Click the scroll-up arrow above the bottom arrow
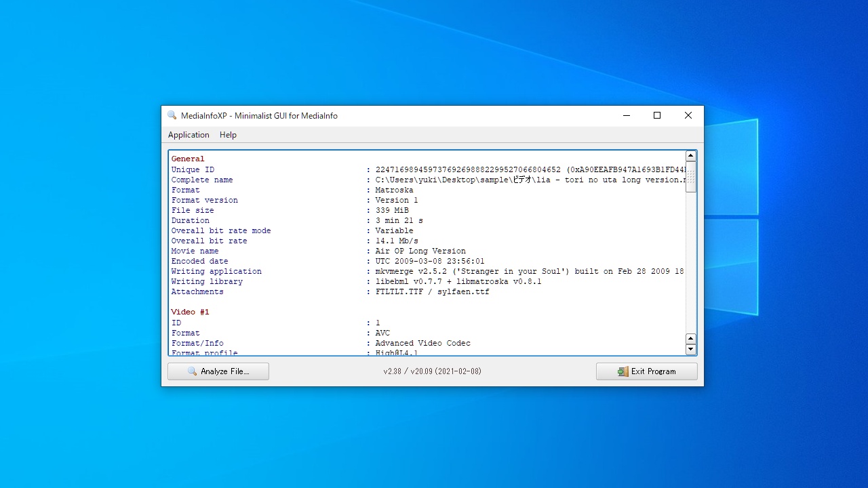Viewport: 868px width, 488px height. click(x=691, y=339)
